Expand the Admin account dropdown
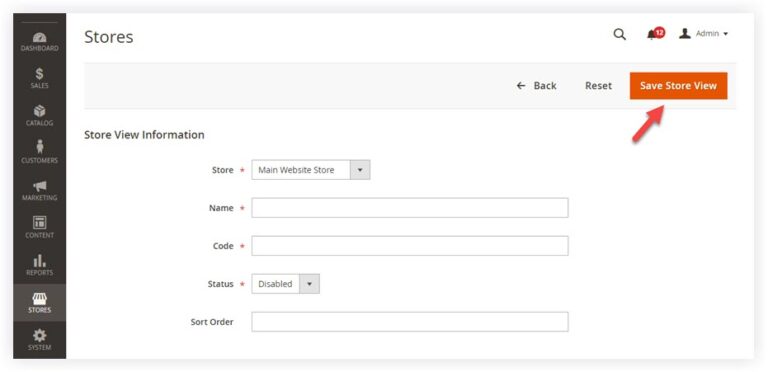768x372 pixels. coord(704,34)
